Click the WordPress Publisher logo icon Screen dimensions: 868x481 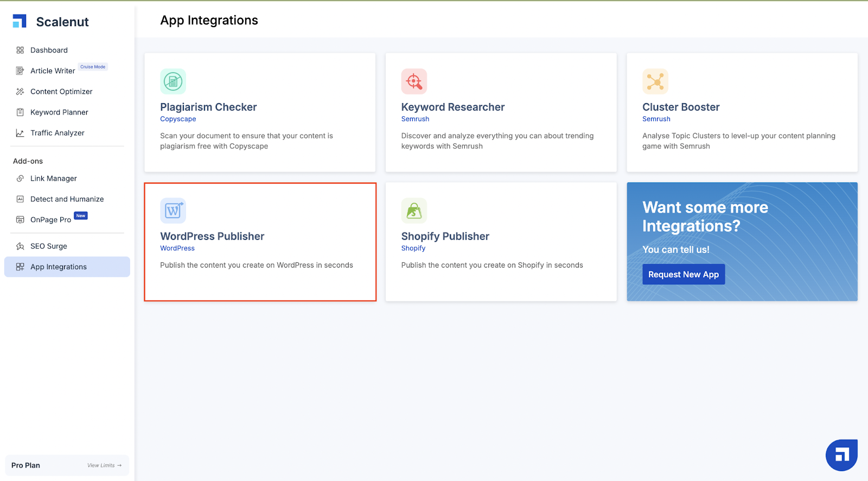(173, 211)
